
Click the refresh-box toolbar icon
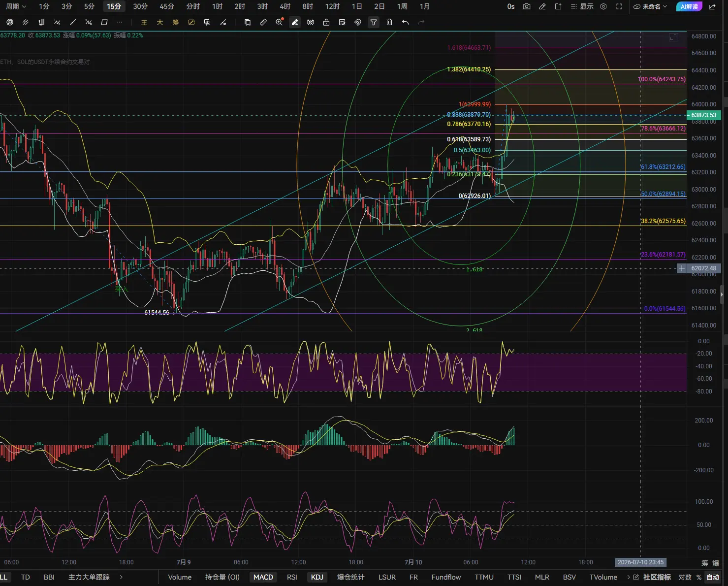pos(207,22)
